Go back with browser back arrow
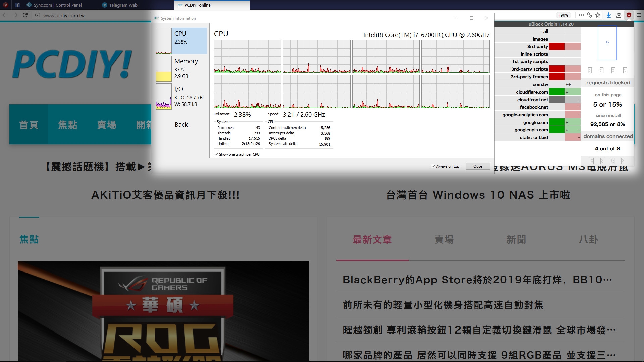The height and width of the screenshot is (362, 644). coord(5,15)
